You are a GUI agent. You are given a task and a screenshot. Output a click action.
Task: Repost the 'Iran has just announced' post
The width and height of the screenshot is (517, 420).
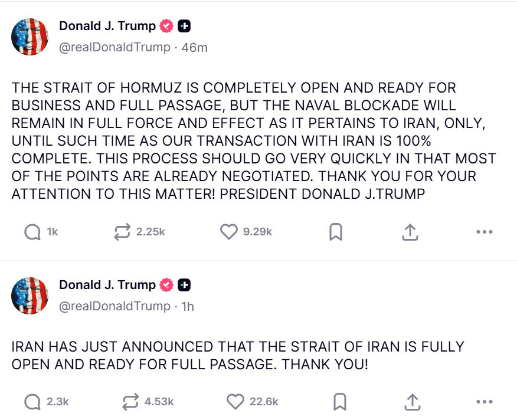[x=129, y=402]
